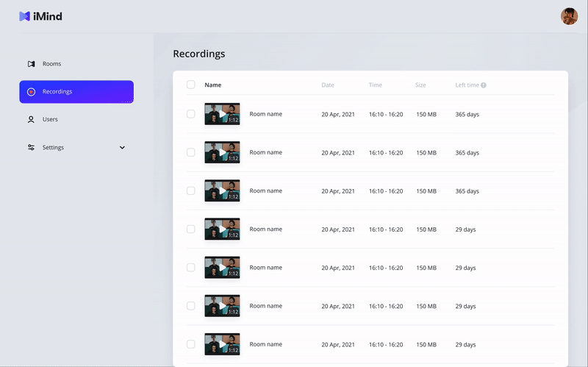Click the Rooms camera icon in sidebar
Image resolution: width=588 pixels, height=367 pixels.
click(x=31, y=64)
